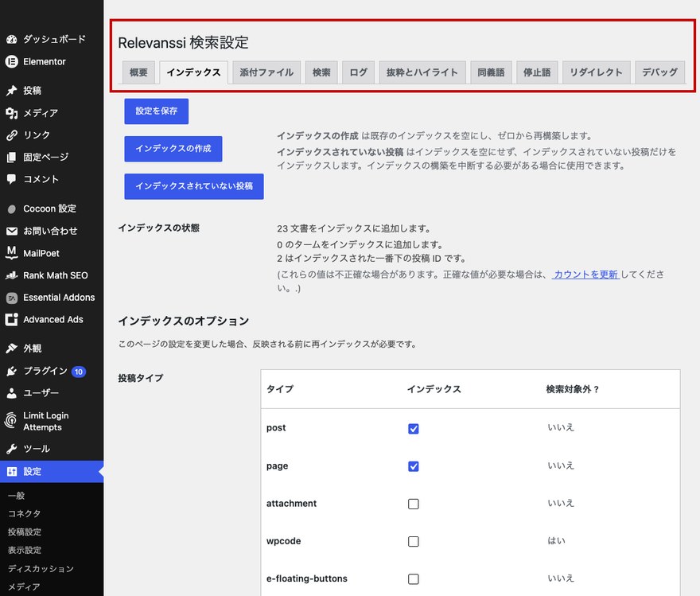Click the Advanced Ads icon
The width and height of the screenshot is (700, 596).
(x=12, y=320)
